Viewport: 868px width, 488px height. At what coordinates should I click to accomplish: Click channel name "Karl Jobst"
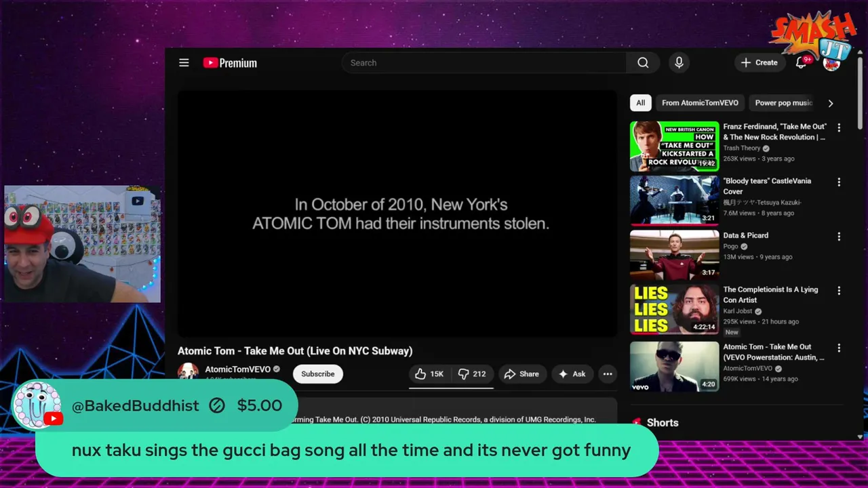pos(738,311)
